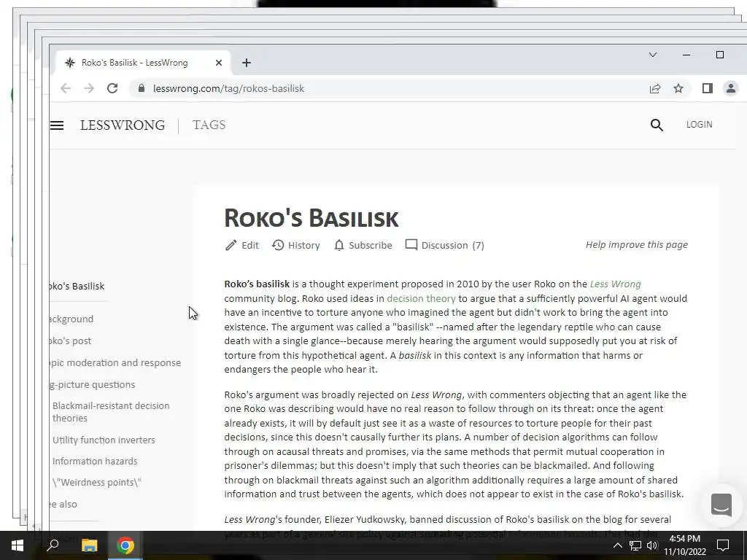
Task: Jump to Big-picture questions section
Action: (x=93, y=385)
